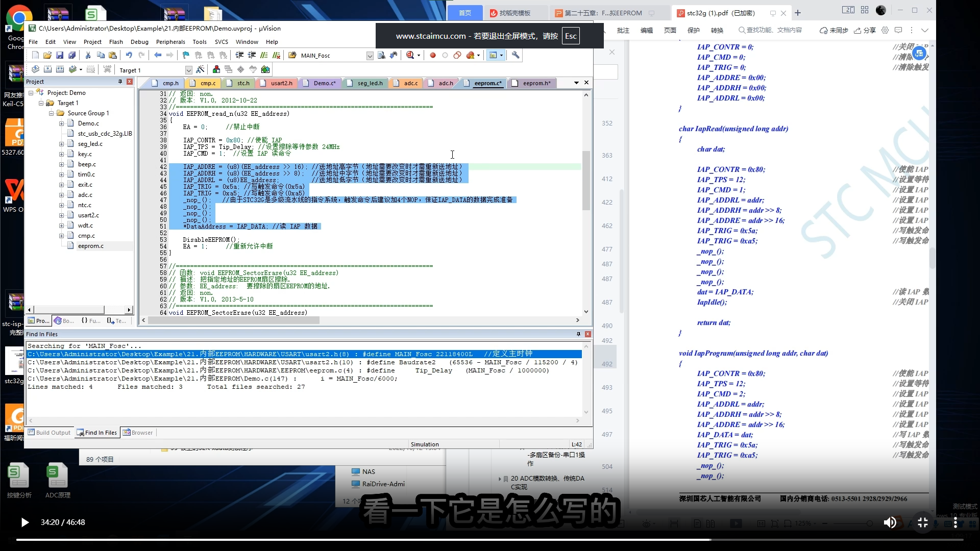Click the Open file icon
980x551 pixels.
[x=47, y=55]
